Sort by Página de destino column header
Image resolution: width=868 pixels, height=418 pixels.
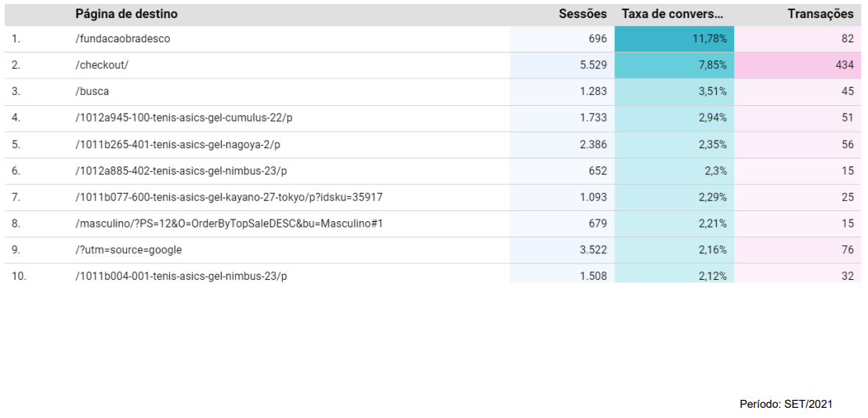pos(126,14)
